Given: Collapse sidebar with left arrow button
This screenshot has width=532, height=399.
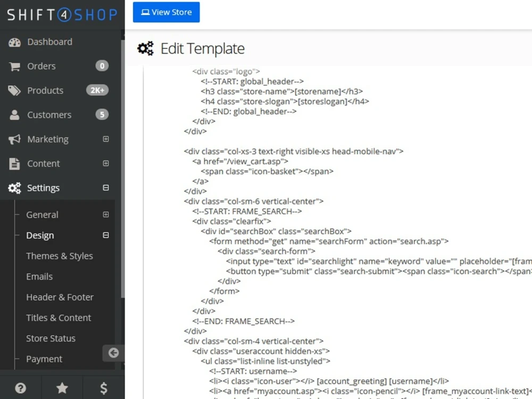Looking at the screenshot, I should coord(114,353).
